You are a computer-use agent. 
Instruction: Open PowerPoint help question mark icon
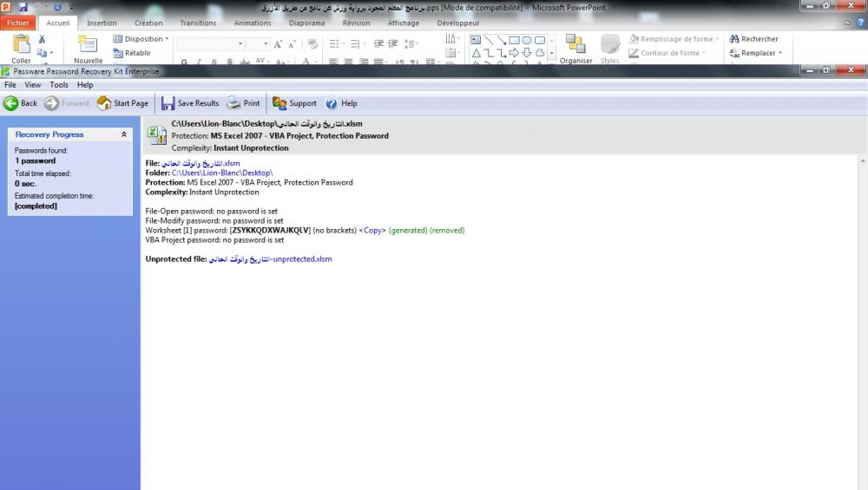[860, 23]
